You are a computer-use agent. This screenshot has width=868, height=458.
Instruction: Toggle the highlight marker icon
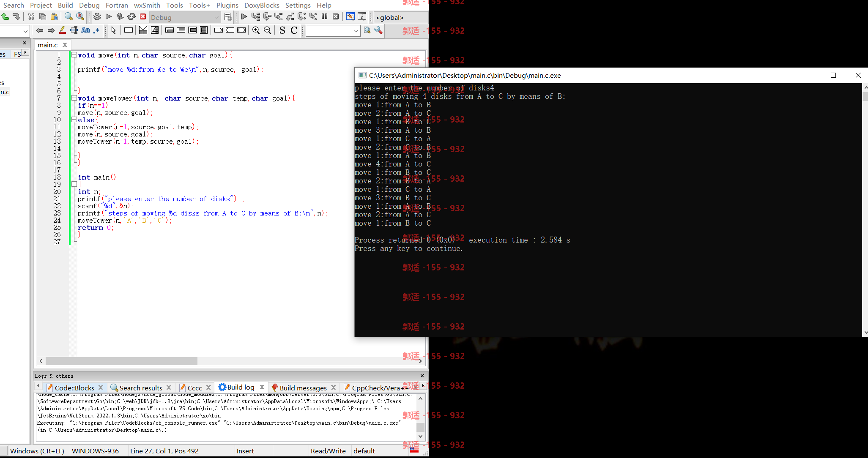coord(63,30)
